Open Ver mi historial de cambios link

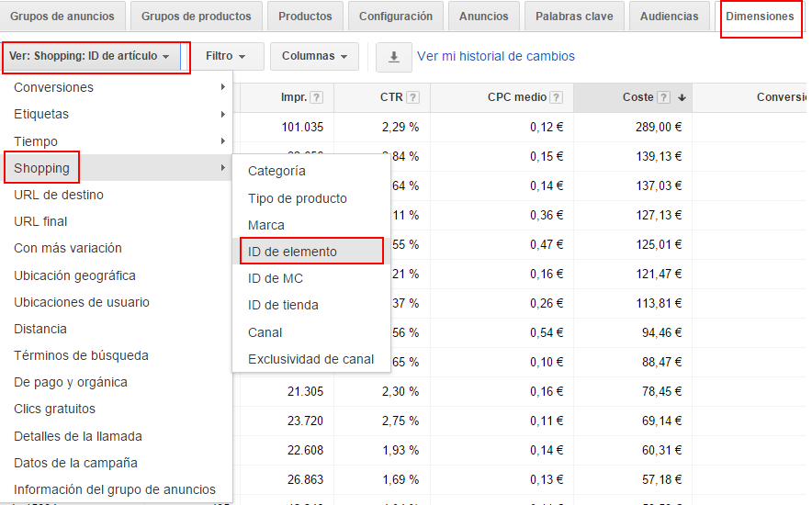click(x=495, y=57)
